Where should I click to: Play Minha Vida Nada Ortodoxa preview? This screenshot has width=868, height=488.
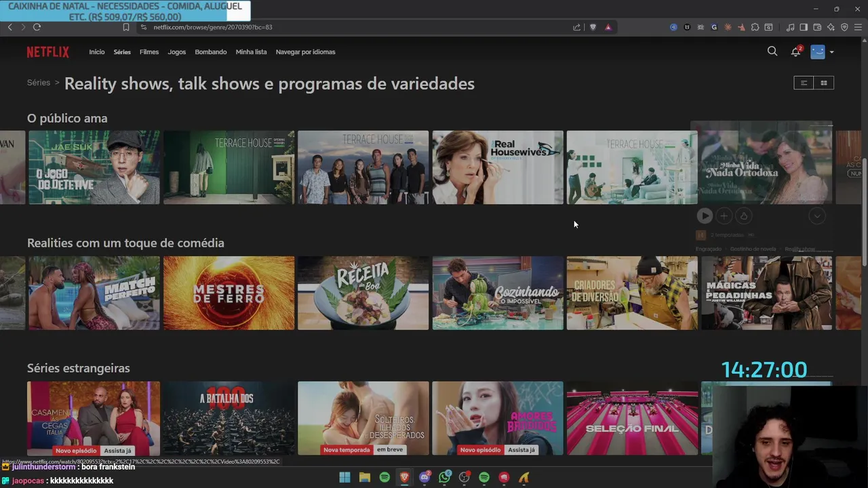coord(705,216)
